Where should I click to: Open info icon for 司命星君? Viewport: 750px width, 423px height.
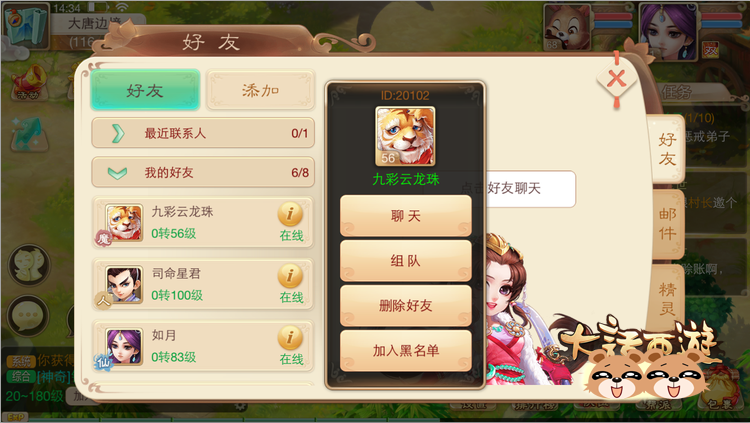(290, 276)
